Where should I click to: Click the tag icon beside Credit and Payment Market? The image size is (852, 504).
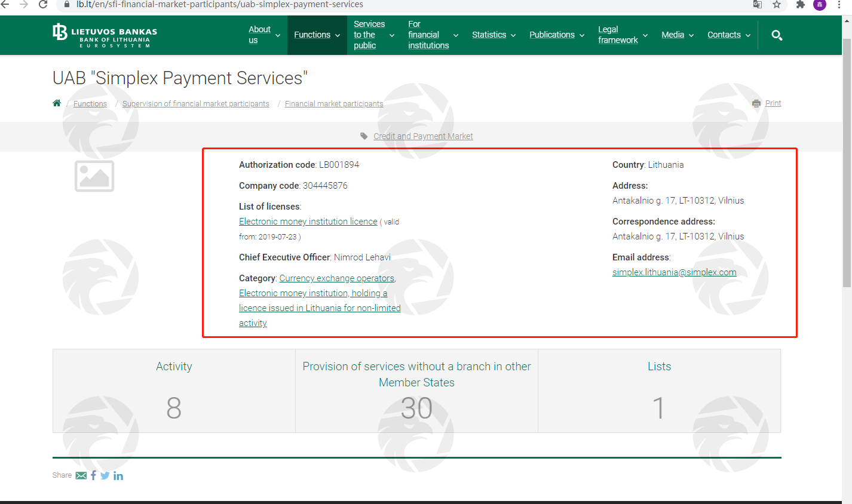(364, 136)
